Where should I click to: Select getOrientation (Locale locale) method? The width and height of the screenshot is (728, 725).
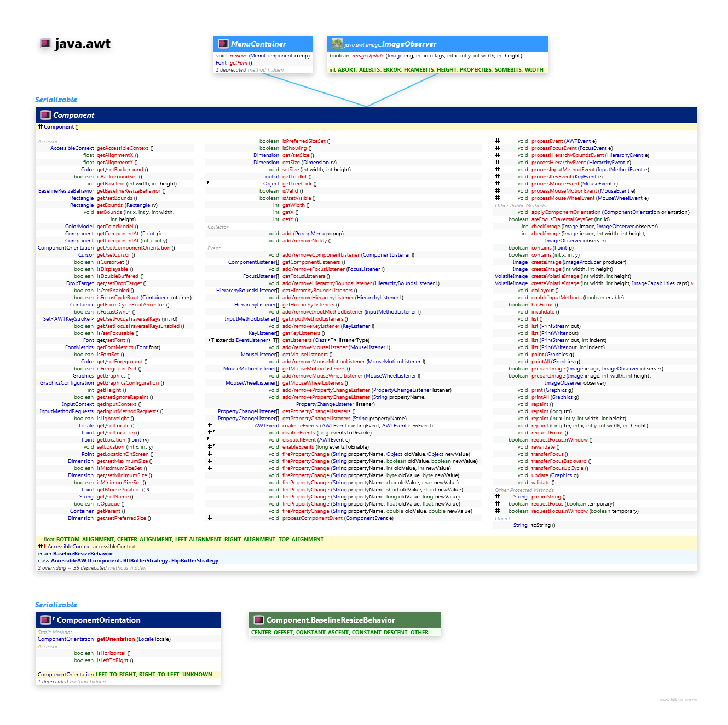tap(134, 639)
